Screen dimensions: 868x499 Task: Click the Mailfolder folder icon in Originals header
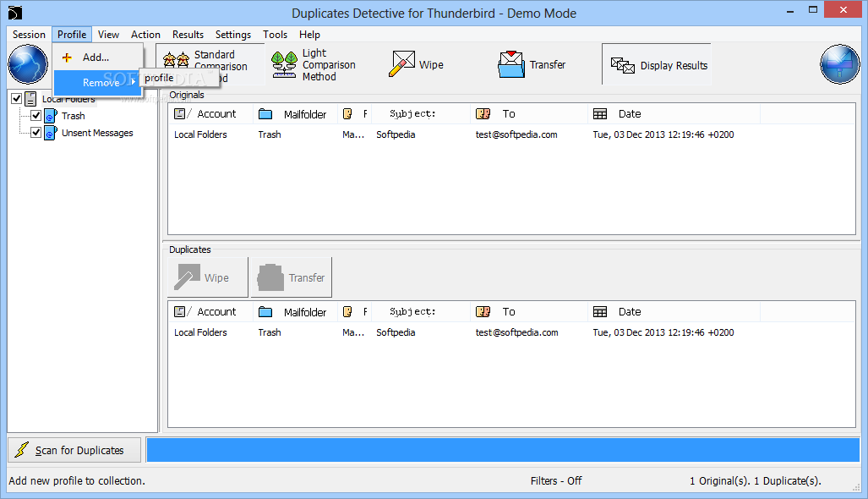tap(265, 114)
